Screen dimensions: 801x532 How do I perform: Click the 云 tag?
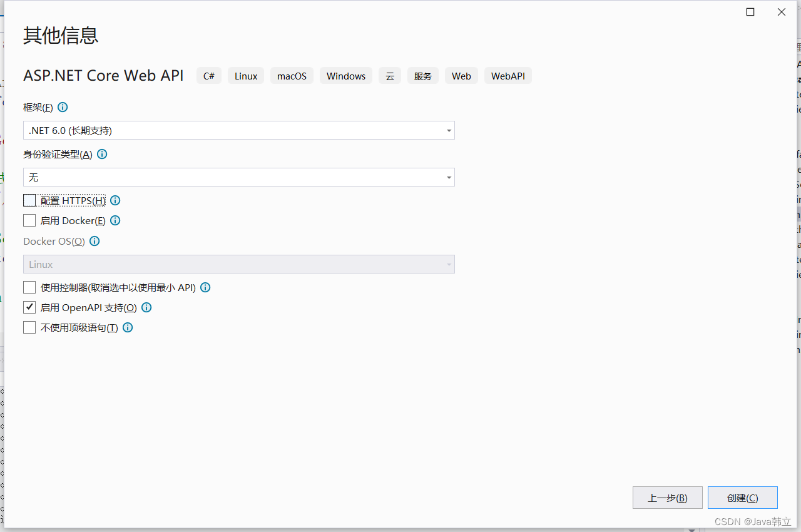click(x=390, y=76)
